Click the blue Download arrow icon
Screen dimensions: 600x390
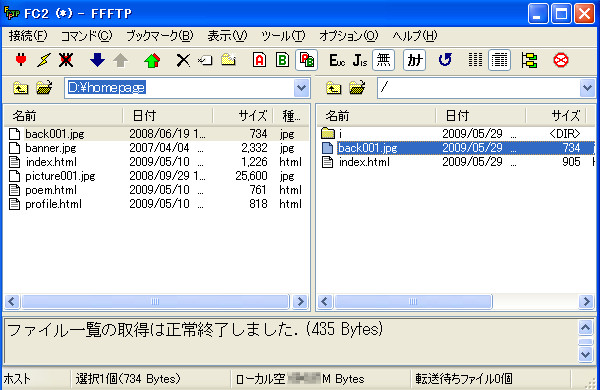(97, 60)
